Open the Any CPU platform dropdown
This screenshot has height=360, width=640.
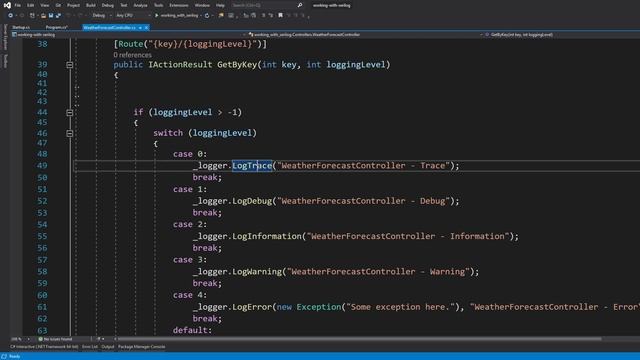coord(133,16)
